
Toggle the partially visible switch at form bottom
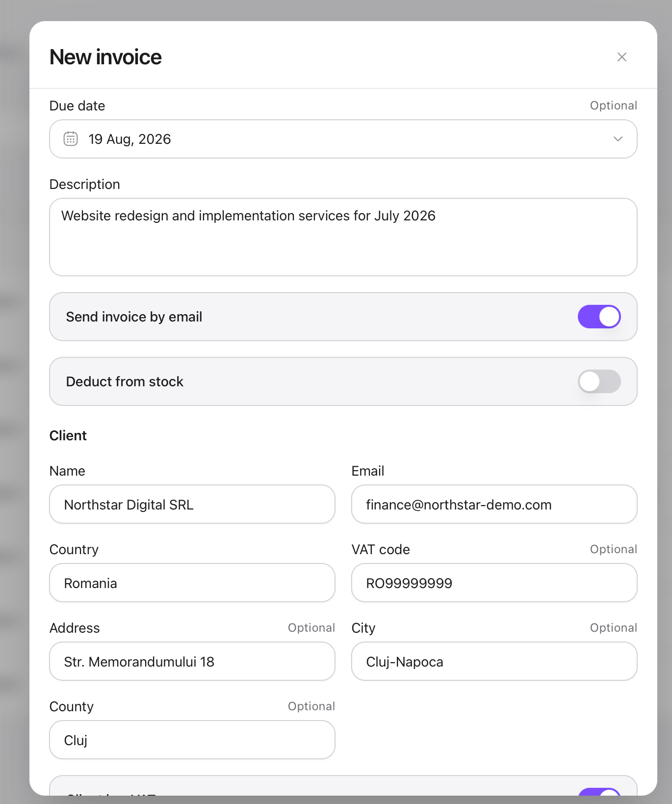pos(599,791)
